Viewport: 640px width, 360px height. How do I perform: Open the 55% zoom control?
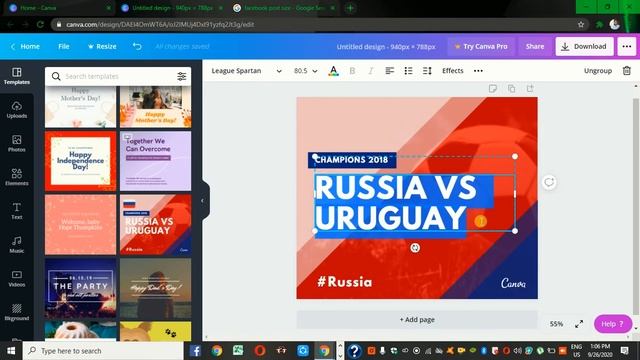(x=556, y=324)
